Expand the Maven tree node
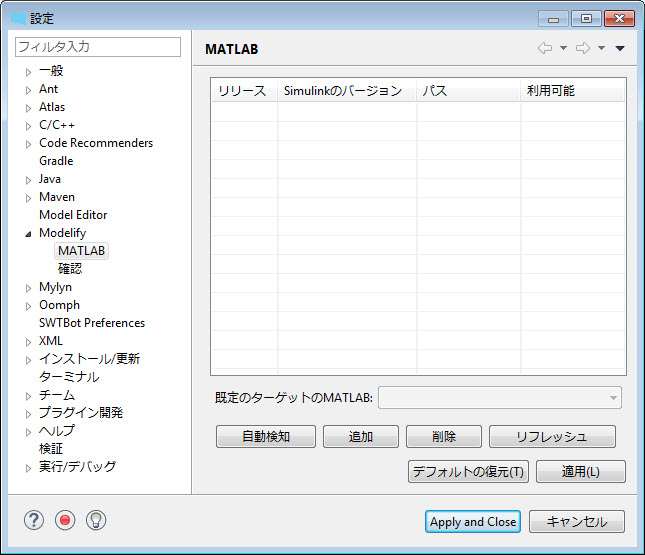Screen dimensions: 645x555 point(28,198)
